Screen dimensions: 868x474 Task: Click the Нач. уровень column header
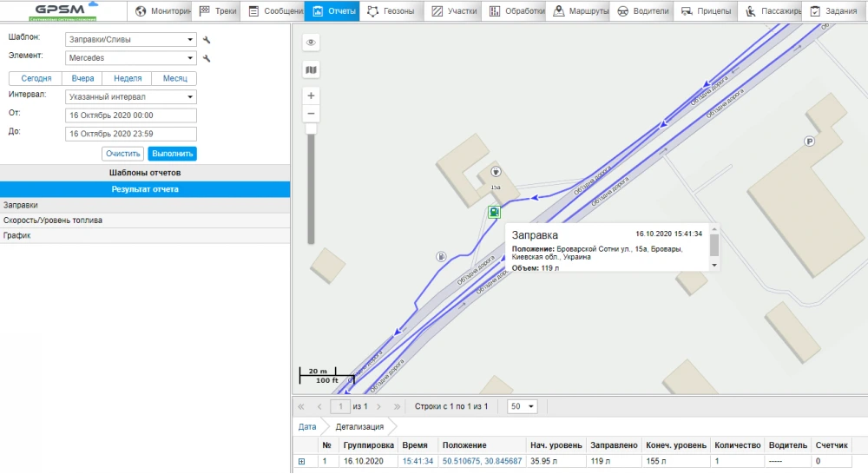tap(556, 445)
